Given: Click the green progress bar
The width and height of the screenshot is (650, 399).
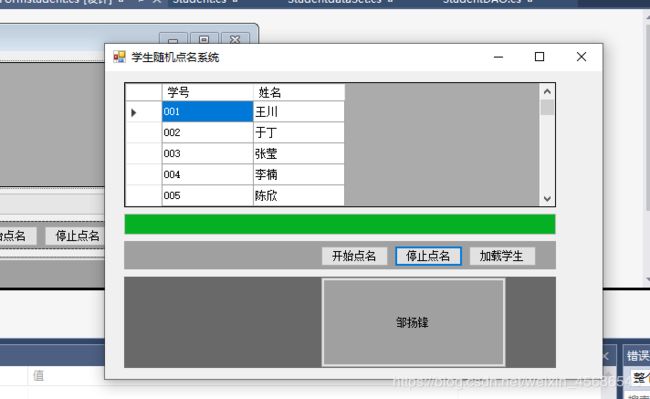Looking at the screenshot, I should click(340, 224).
